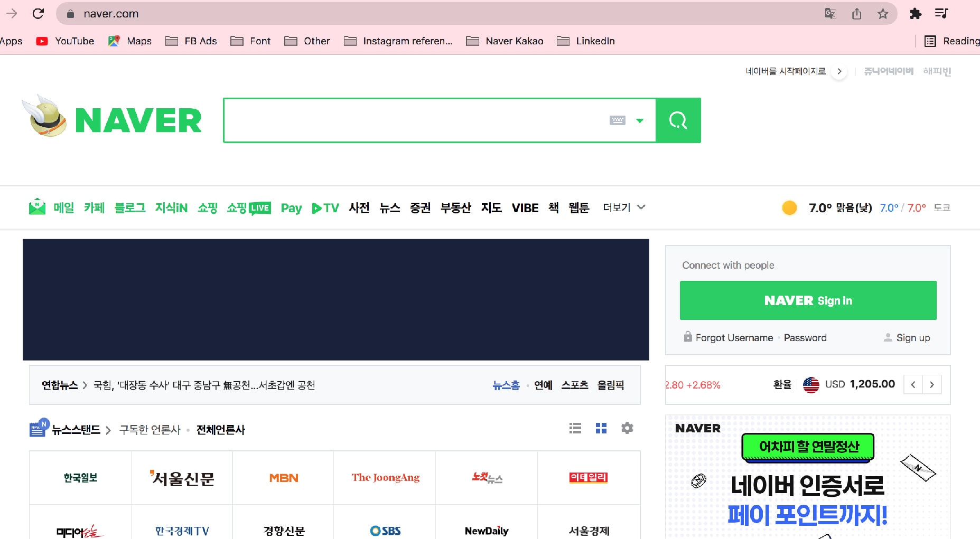Open the 웹툰 webtoon menu
Screen dimensions: 980x539
pyautogui.click(x=579, y=208)
